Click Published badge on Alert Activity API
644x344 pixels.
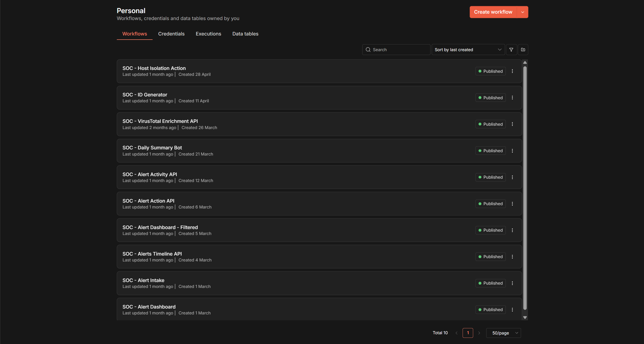[x=490, y=177]
